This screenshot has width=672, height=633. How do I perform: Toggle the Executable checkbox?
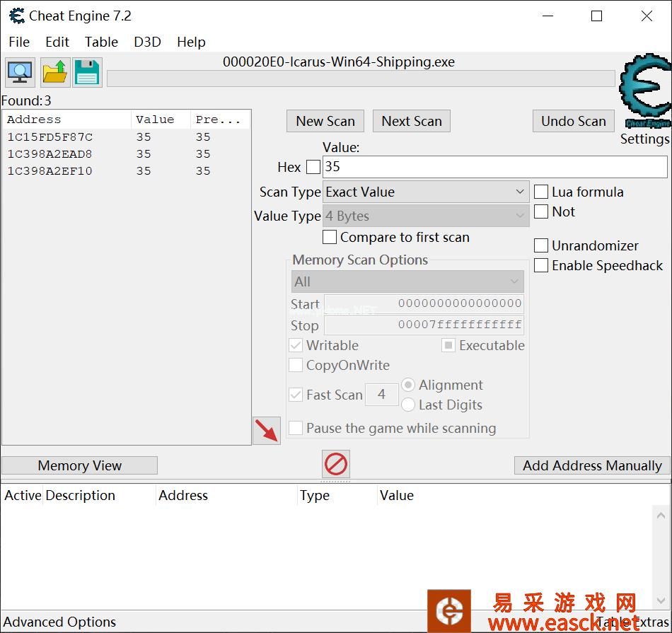tap(448, 345)
